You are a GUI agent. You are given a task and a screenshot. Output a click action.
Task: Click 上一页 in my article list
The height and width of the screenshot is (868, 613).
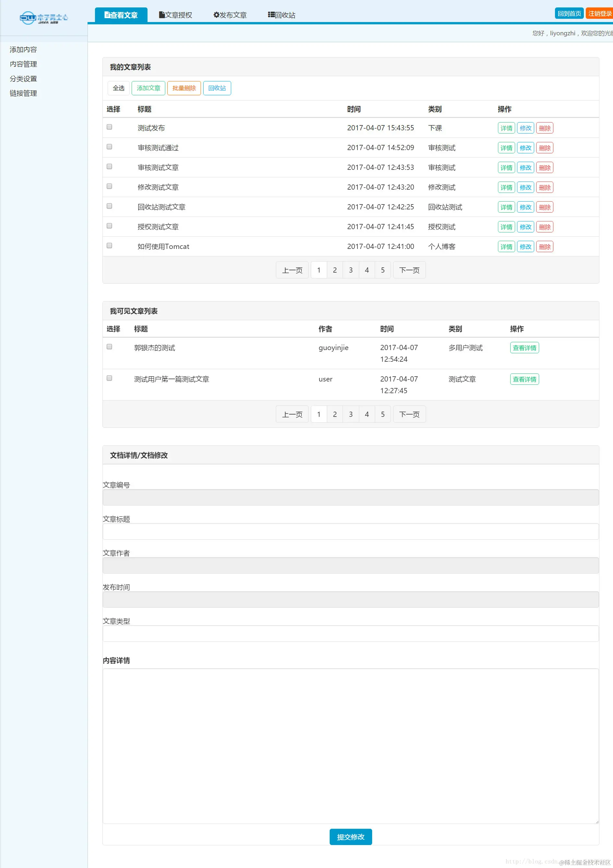click(292, 270)
